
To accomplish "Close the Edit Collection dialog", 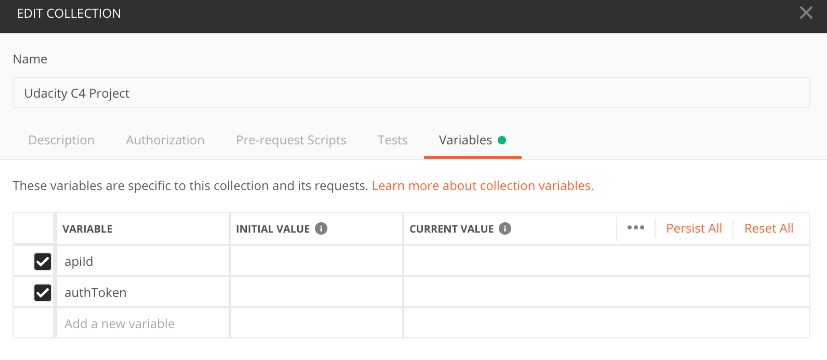I will (x=806, y=13).
